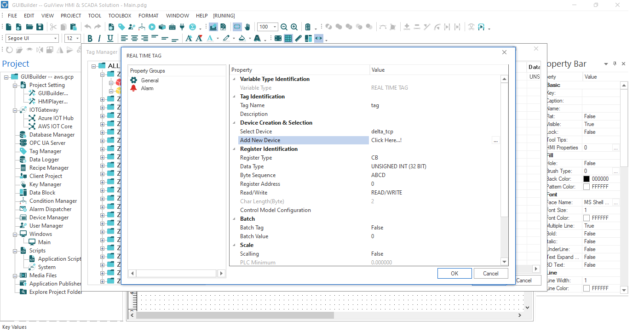Click the ruler icon in format toolbar

pyautogui.click(x=299, y=38)
